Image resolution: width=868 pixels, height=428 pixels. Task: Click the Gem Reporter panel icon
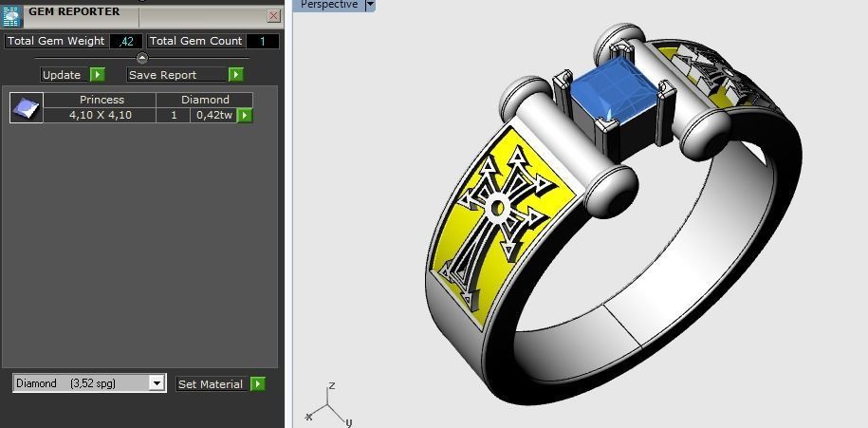[11, 15]
